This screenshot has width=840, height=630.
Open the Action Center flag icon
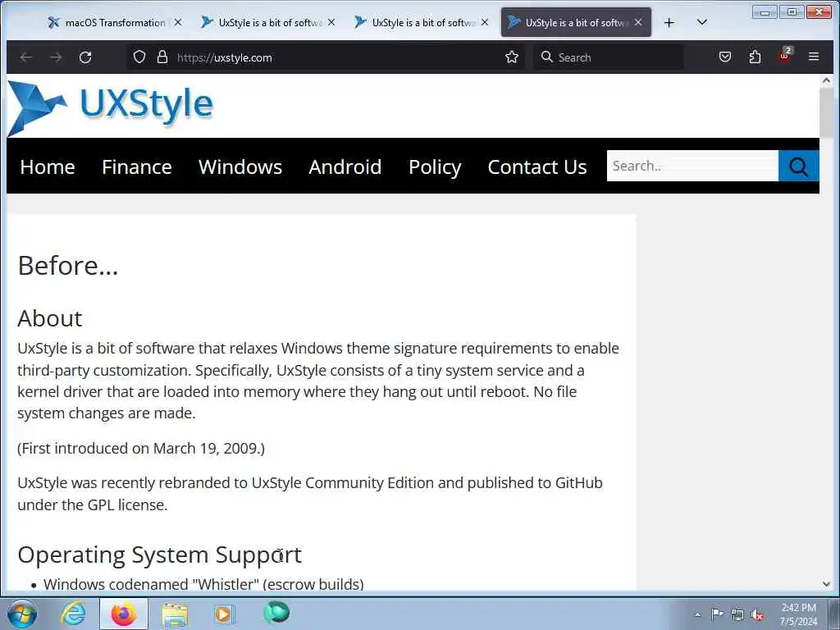point(717,614)
